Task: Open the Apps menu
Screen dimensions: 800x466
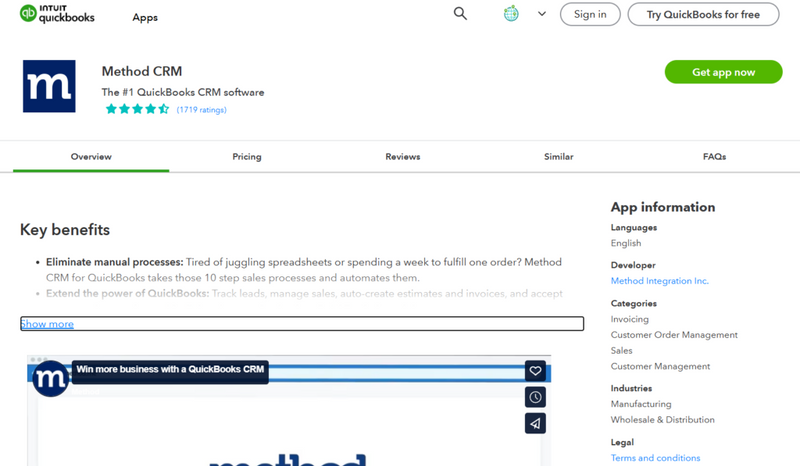Action: tap(145, 17)
